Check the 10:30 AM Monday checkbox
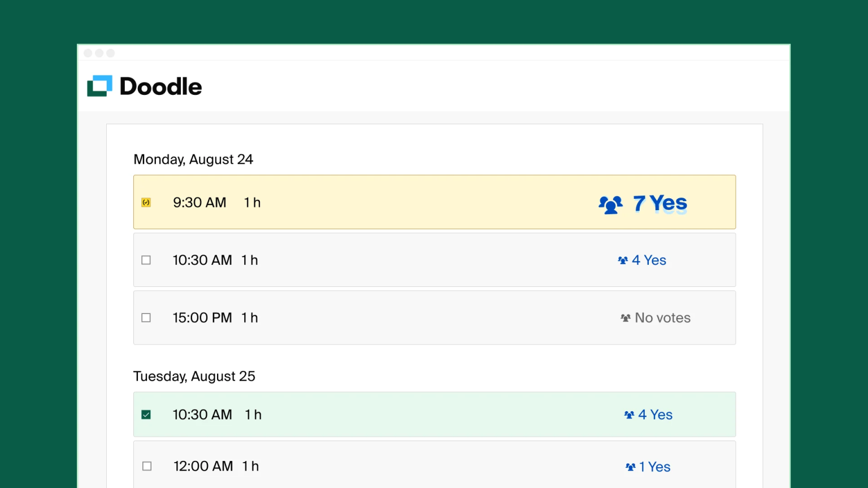This screenshot has height=488, width=868. click(x=146, y=260)
